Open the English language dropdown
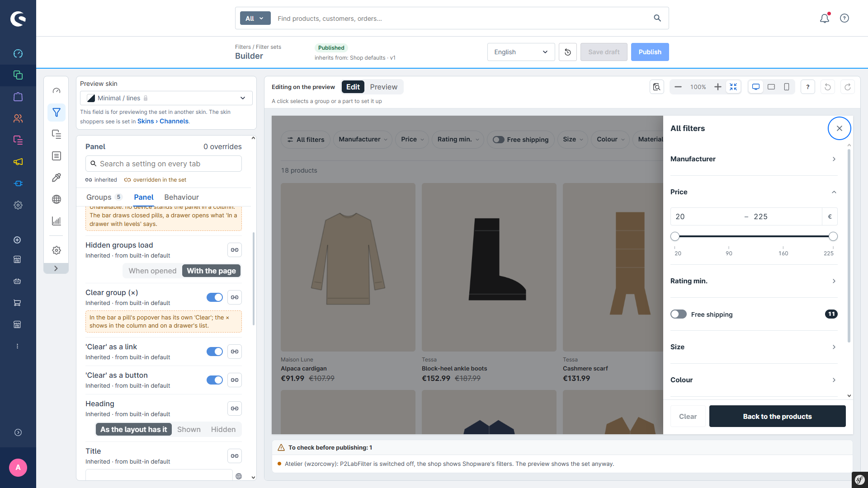 click(x=521, y=52)
